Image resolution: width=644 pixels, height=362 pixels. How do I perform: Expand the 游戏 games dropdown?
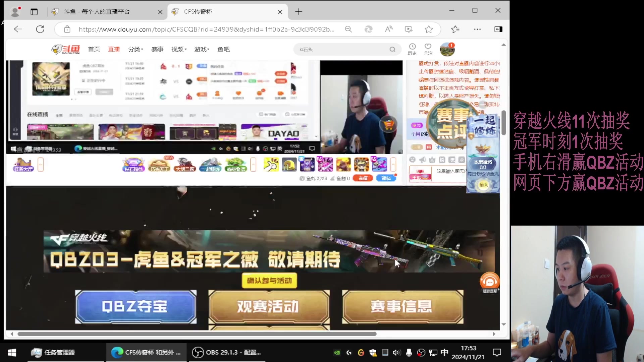pyautogui.click(x=202, y=49)
